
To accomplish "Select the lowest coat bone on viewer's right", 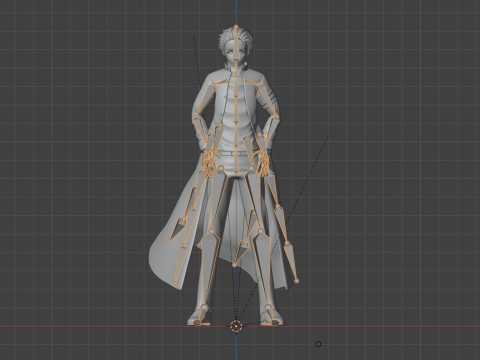I will click(291, 262).
